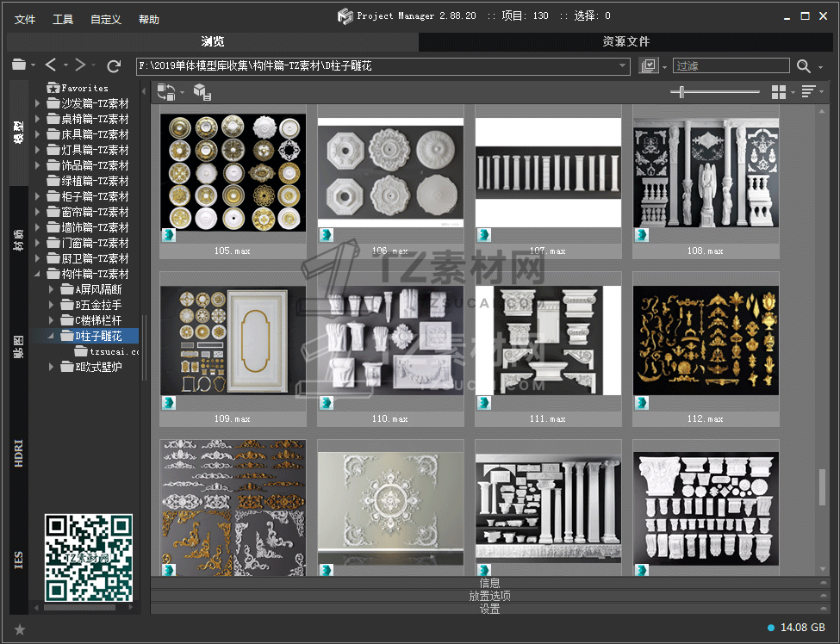Collapse the 构件篇-TZ素材 folder tree
The height and width of the screenshot is (644, 840).
pyautogui.click(x=38, y=274)
